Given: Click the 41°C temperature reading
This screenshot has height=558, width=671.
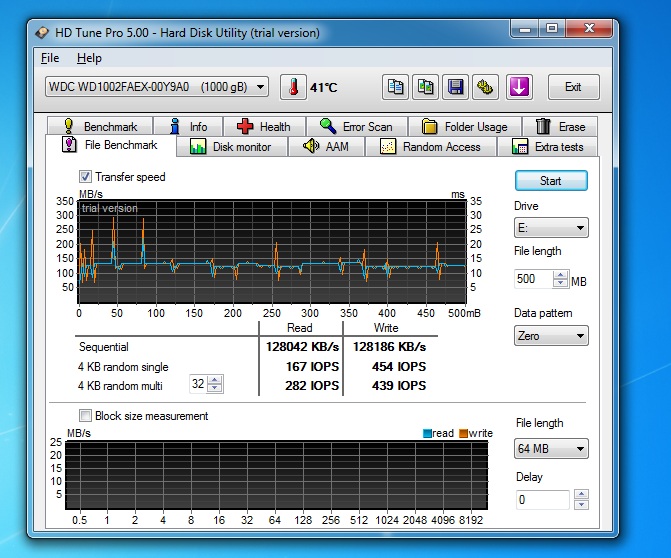Looking at the screenshot, I should click(324, 88).
